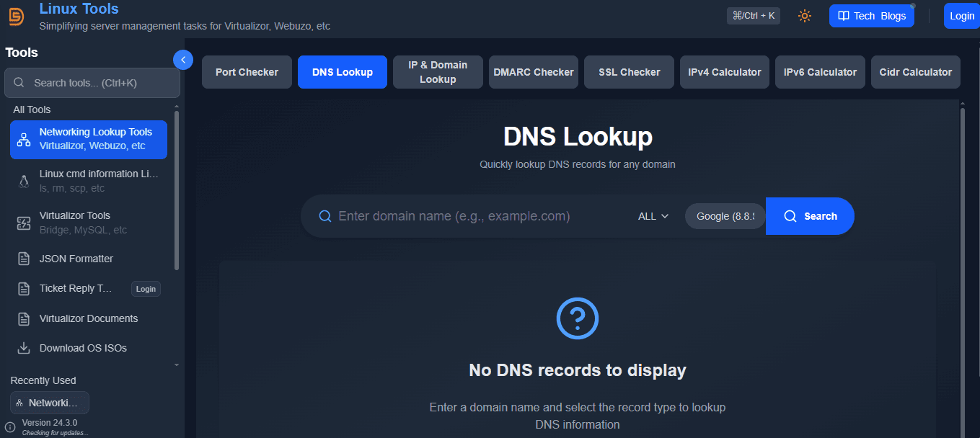The image size is (980, 438).
Task: Click the Login badge beside Ticket Reply
Action: pyautogui.click(x=146, y=289)
